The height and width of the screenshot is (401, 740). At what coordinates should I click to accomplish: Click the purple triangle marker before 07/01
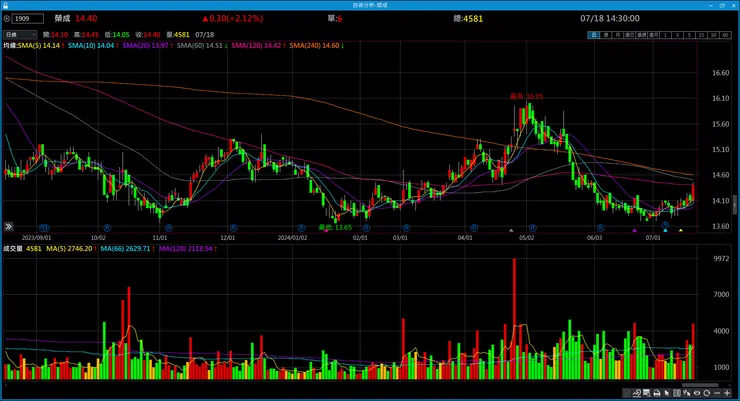click(634, 230)
